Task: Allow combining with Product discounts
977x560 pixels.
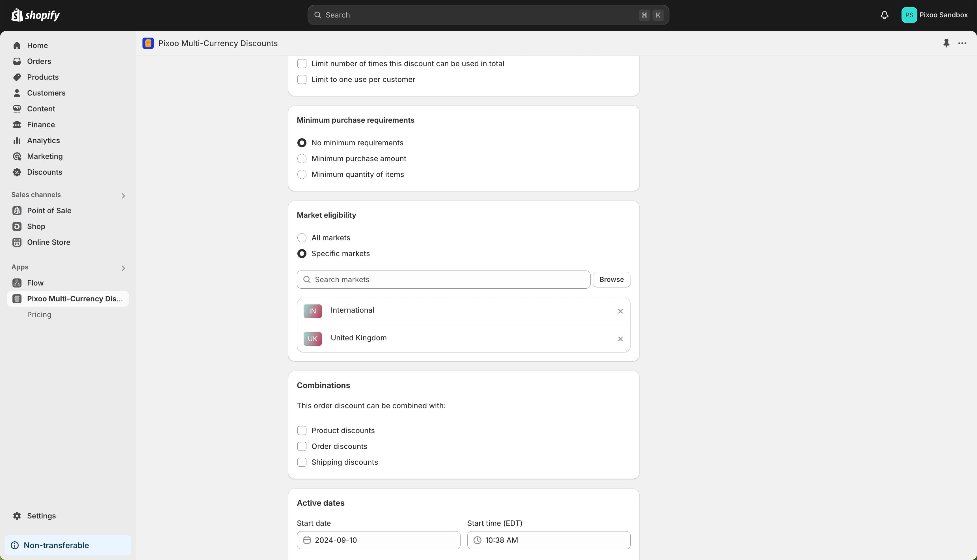Action: (302, 430)
